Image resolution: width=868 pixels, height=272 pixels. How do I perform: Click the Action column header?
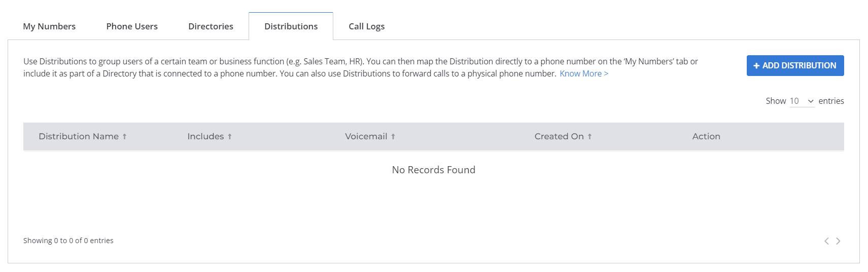pyautogui.click(x=706, y=137)
